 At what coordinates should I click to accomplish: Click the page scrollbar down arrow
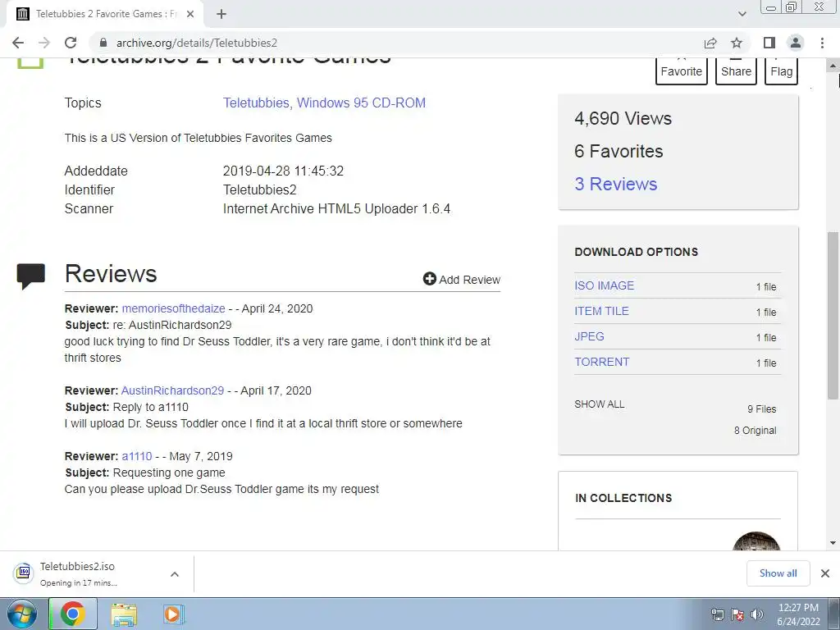[833, 543]
